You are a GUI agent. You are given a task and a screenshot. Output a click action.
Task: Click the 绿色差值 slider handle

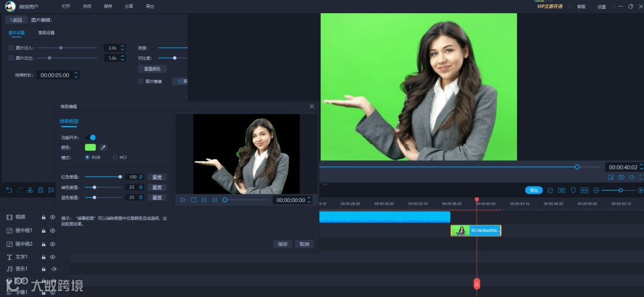coord(94,187)
